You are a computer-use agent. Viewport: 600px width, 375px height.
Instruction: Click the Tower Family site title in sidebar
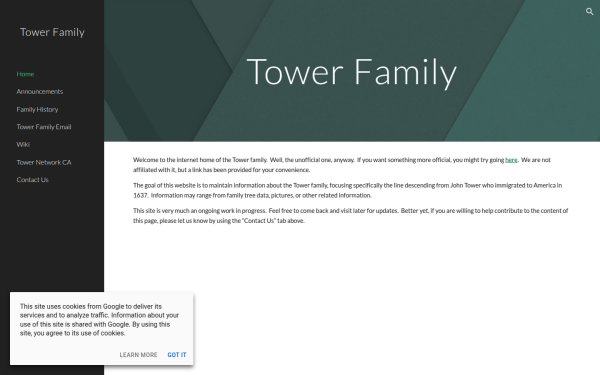[x=52, y=32]
